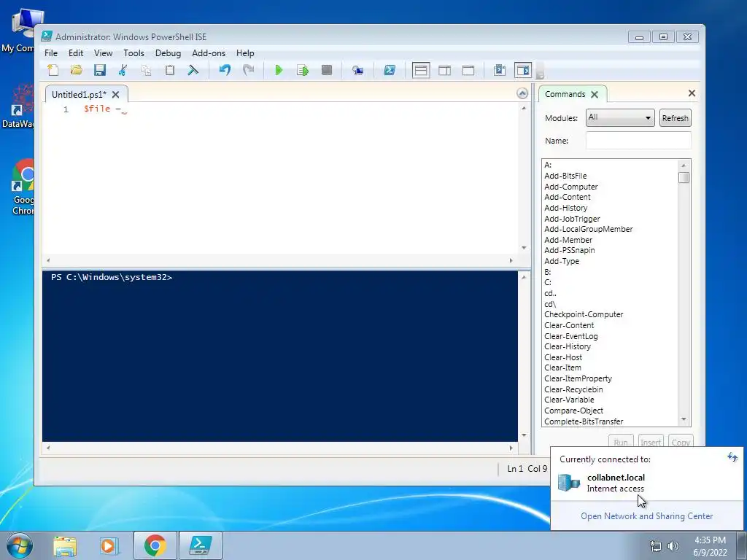
Task: Clear console pane with the wiper icon
Action: [193, 71]
